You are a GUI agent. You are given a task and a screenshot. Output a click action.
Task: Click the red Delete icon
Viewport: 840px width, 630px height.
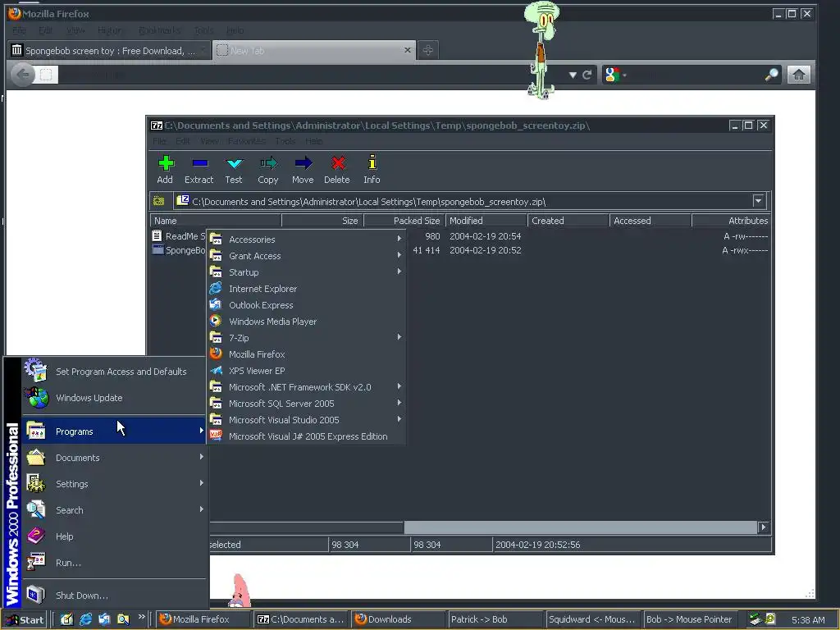pos(337,169)
